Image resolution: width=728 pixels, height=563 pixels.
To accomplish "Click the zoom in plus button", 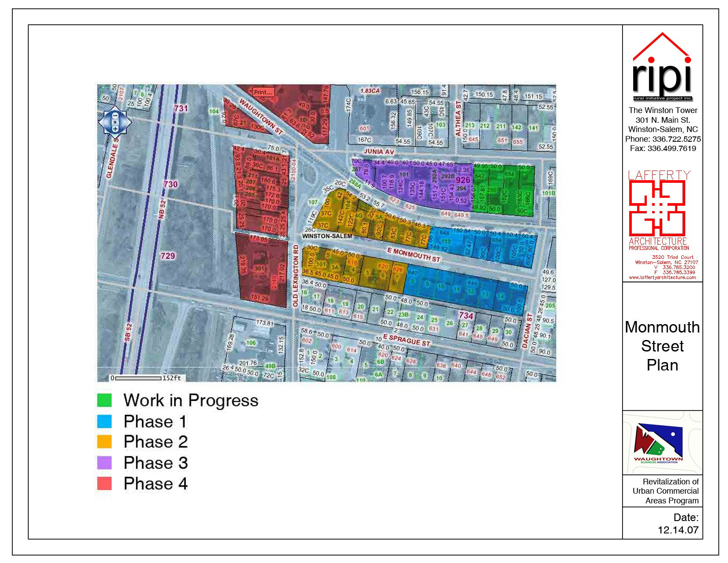I will point(115,128).
